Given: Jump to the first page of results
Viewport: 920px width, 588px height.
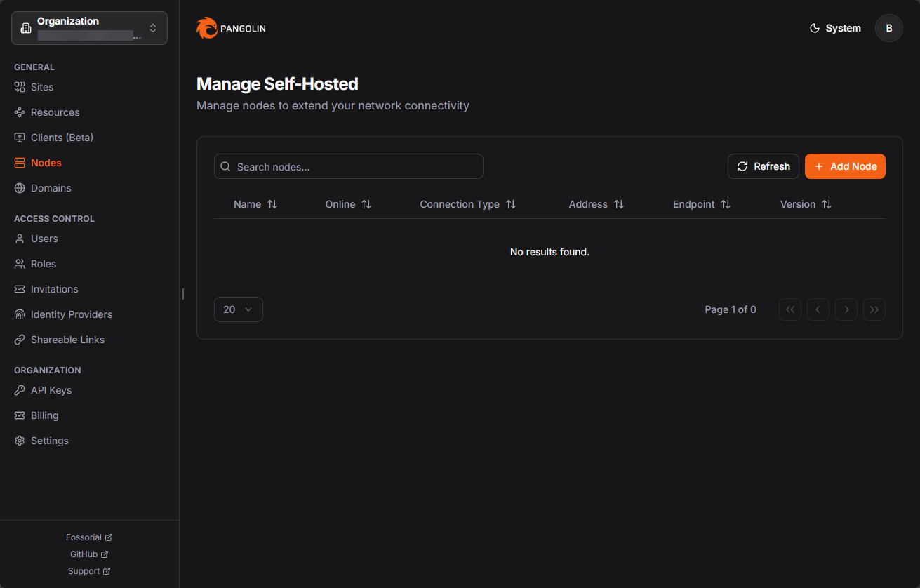Looking at the screenshot, I should pos(790,309).
